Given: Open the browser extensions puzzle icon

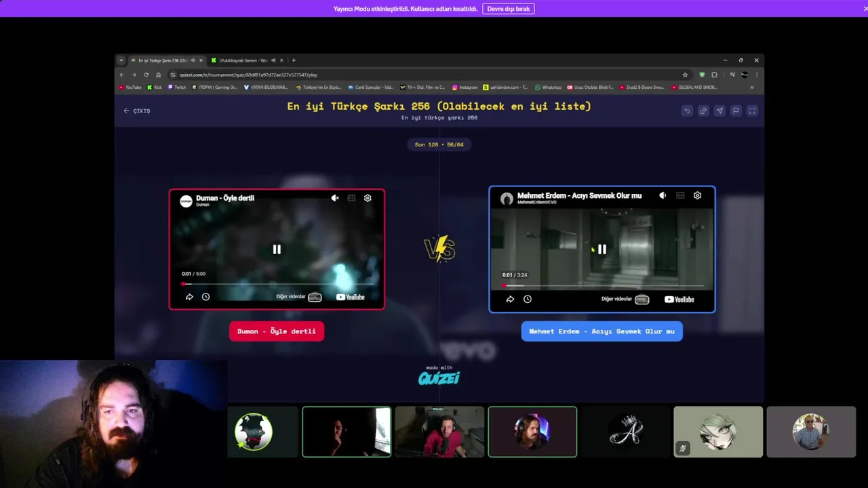Looking at the screenshot, I should [x=714, y=75].
